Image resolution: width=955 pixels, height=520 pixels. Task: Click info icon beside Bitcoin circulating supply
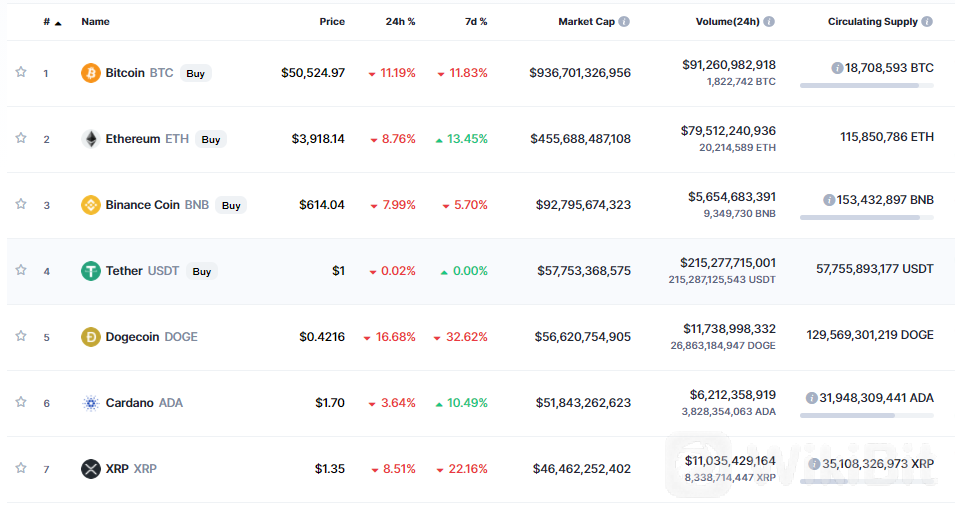pos(837,68)
